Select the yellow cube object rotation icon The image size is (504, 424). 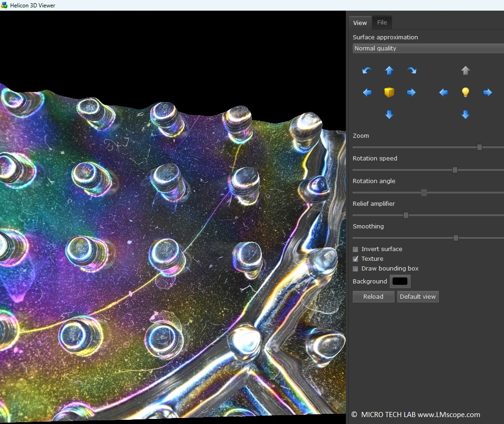[389, 92]
